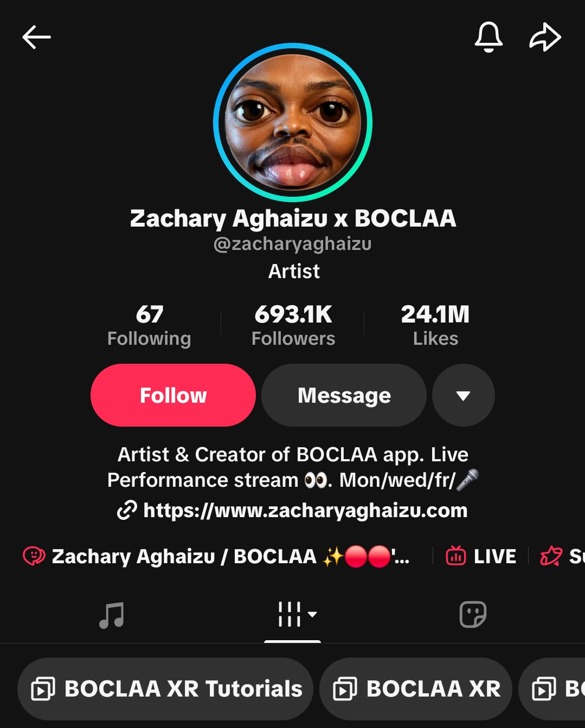View the 67 Following list
Viewport: 585px width, 728px height.
[149, 325]
